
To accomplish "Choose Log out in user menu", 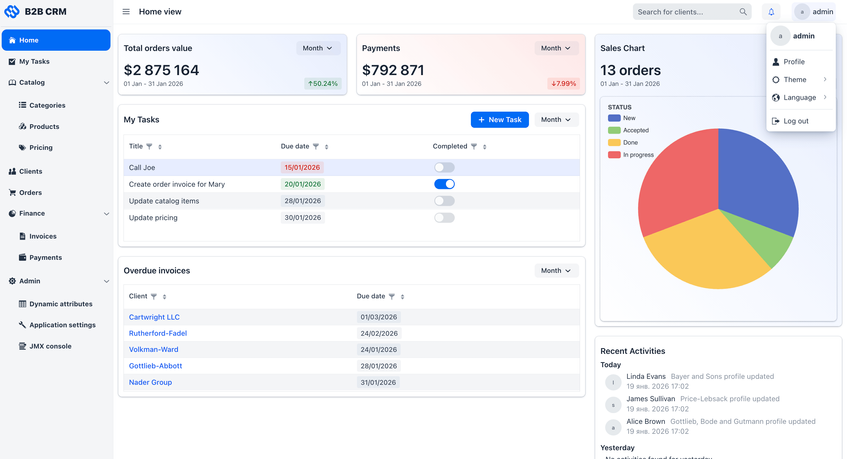I will [x=796, y=121].
